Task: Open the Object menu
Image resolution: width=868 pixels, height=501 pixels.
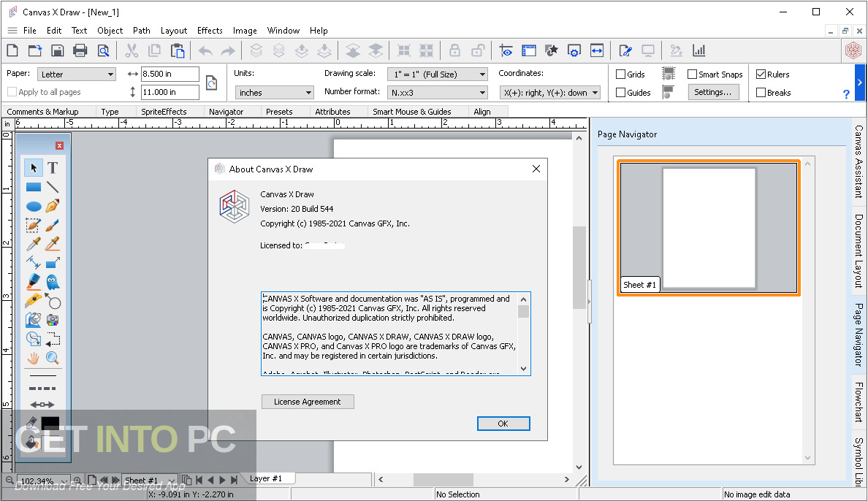Action: (110, 31)
